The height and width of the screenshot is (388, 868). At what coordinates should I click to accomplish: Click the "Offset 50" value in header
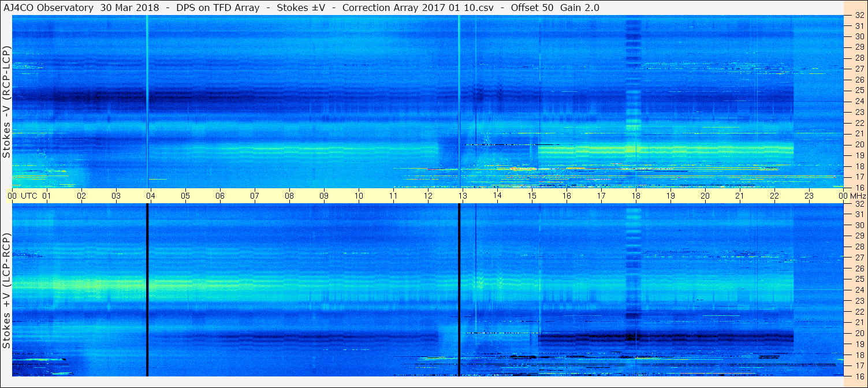pyautogui.click(x=532, y=8)
